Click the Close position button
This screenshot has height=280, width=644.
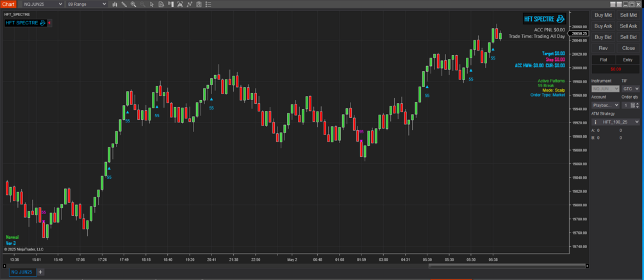point(629,48)
